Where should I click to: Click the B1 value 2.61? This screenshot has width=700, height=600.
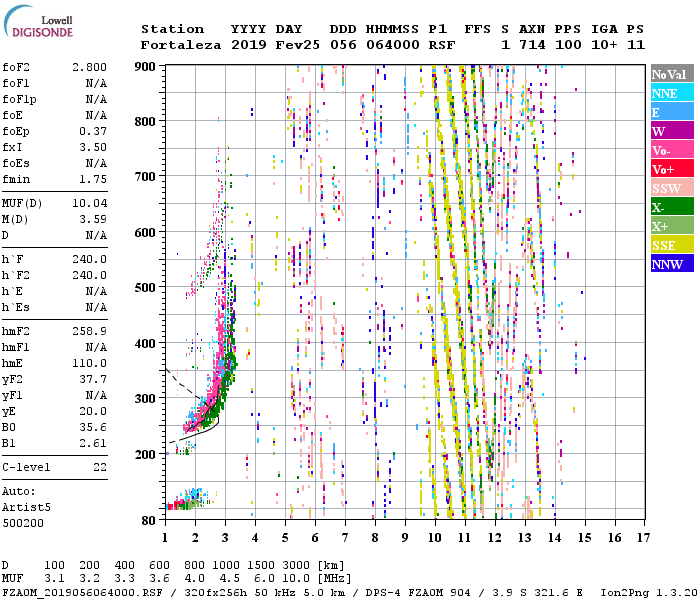pos(93,443)
